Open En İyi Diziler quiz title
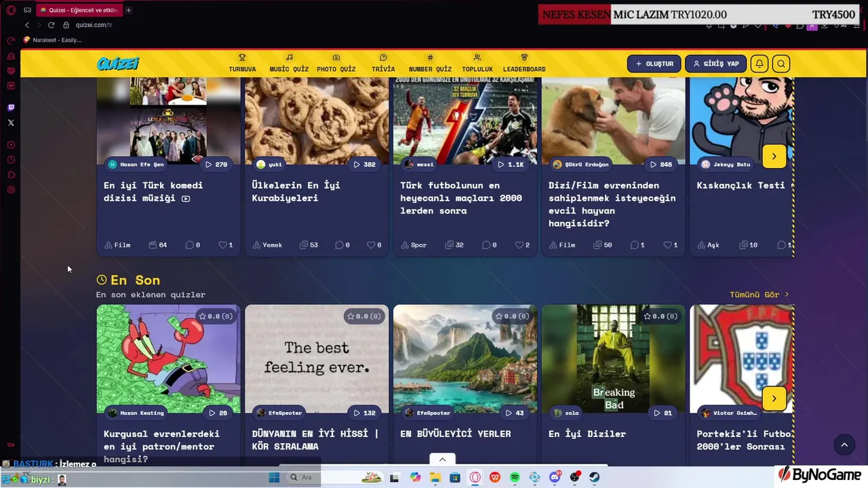 [587, 434]
